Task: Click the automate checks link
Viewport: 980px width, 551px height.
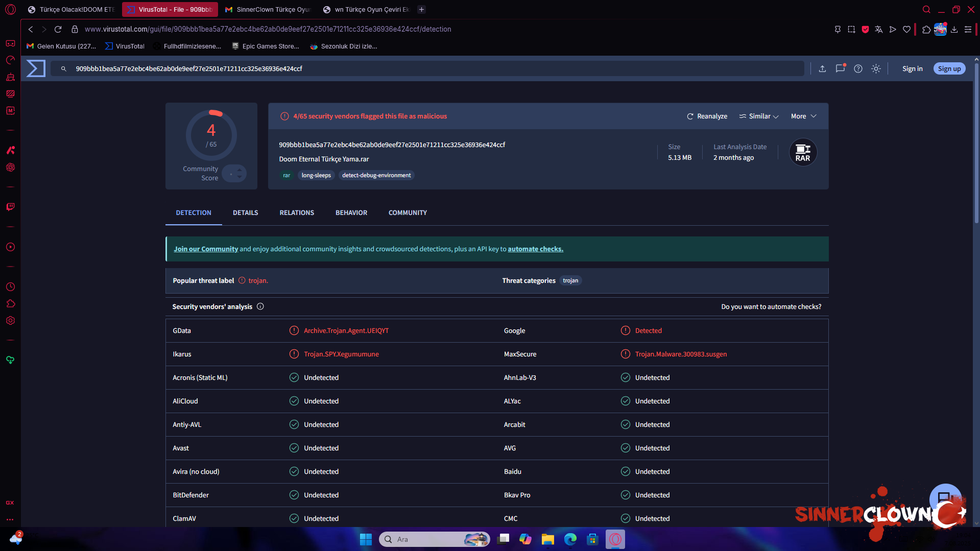Action: coord(535,249)
